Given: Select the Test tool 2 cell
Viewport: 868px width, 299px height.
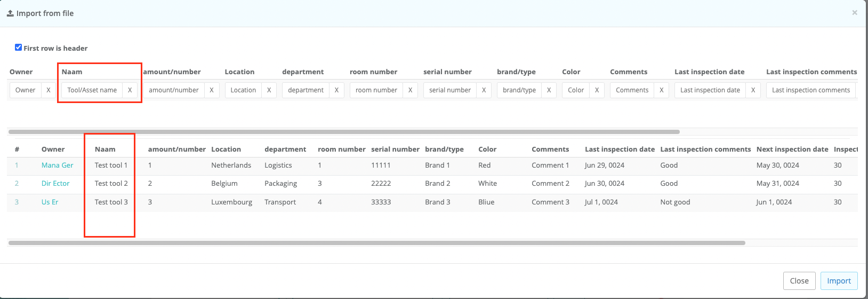Looking at the screenshot, I should coord(111,184).
